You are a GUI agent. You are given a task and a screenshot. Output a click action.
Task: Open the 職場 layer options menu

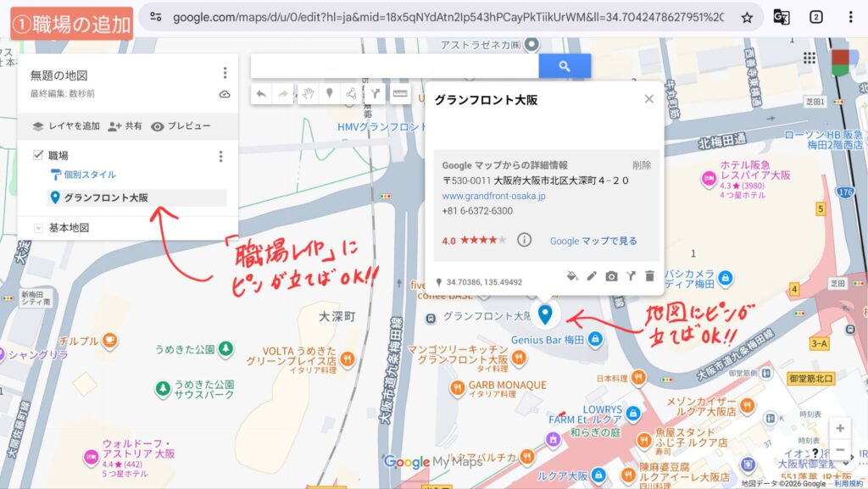[x=220, y=156]
